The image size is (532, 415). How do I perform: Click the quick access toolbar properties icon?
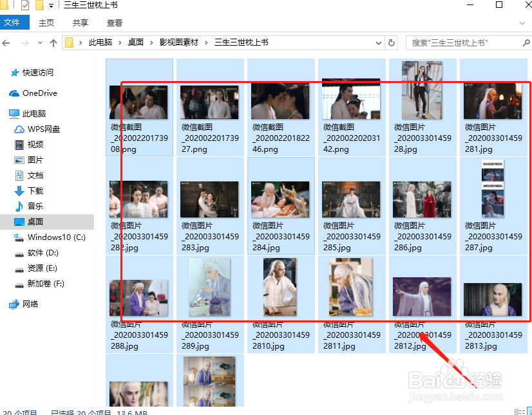(x=25, y=5)
